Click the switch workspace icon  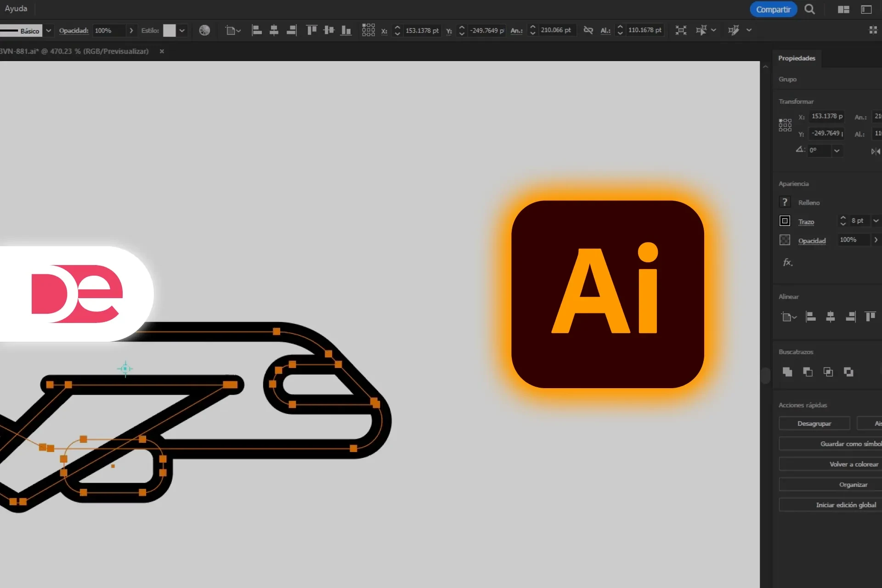coord(866,10)
